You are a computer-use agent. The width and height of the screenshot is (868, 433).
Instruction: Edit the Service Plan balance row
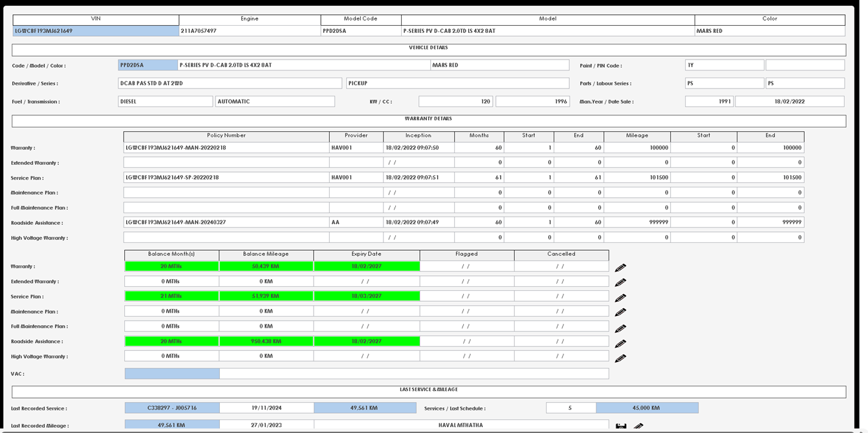(620, 298)
